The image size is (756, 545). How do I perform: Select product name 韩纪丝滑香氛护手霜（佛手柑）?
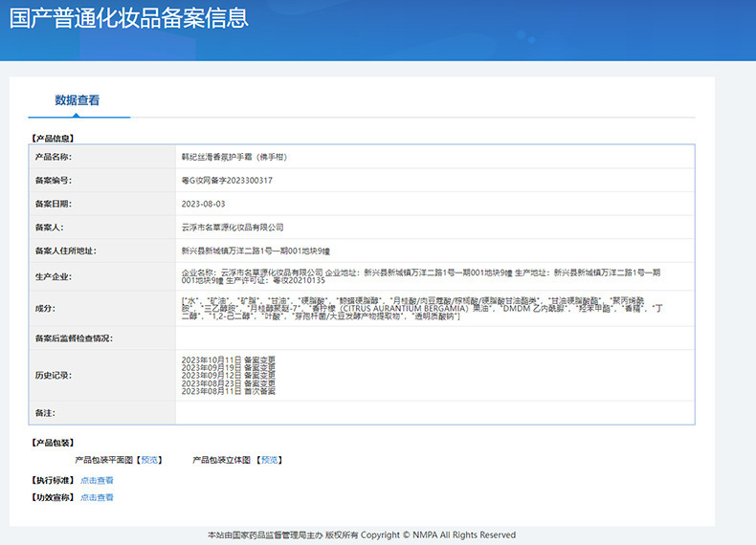[x=234, y=157]
